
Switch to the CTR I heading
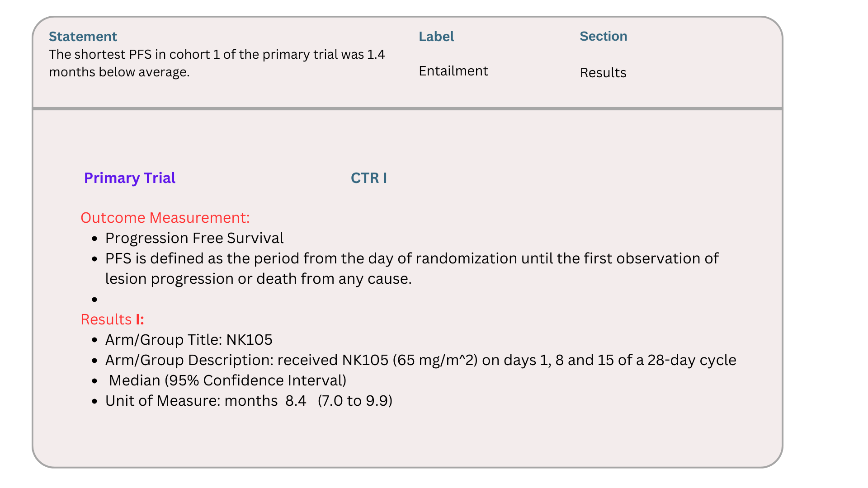(368, 178)
